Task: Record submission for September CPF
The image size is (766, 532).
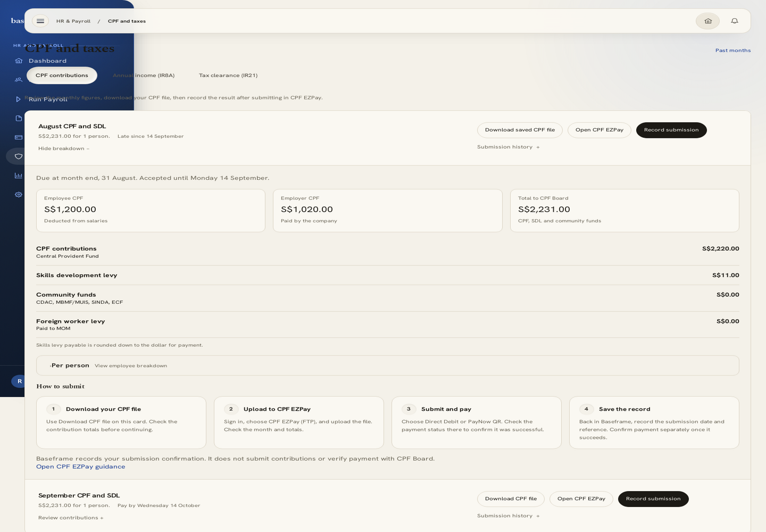Action: (x=653, y=499)
